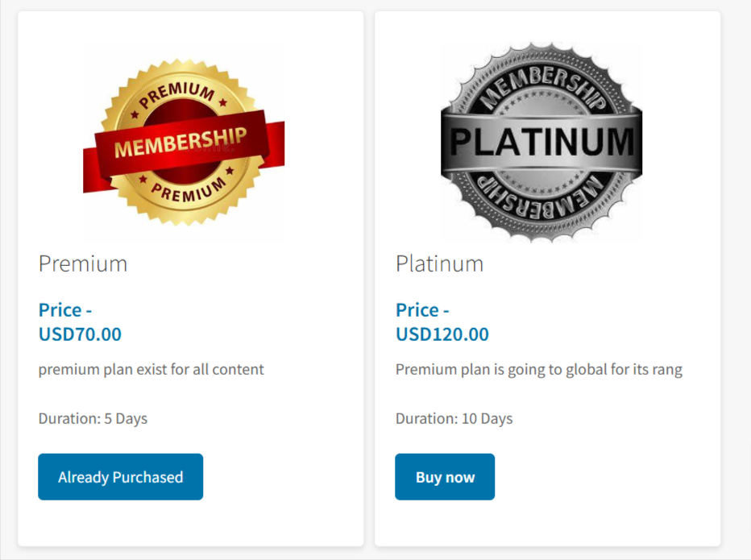Click the PLATINUM banner on silver badge
Viewport: 751px width, 560px height.
pos(541,142)
